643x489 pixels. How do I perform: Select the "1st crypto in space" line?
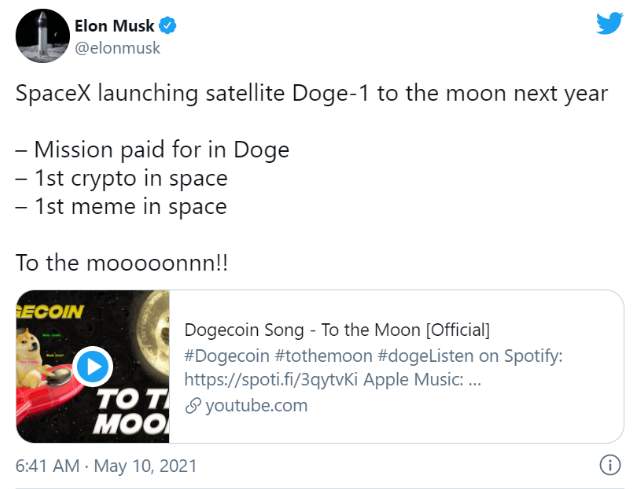(121, 179)
